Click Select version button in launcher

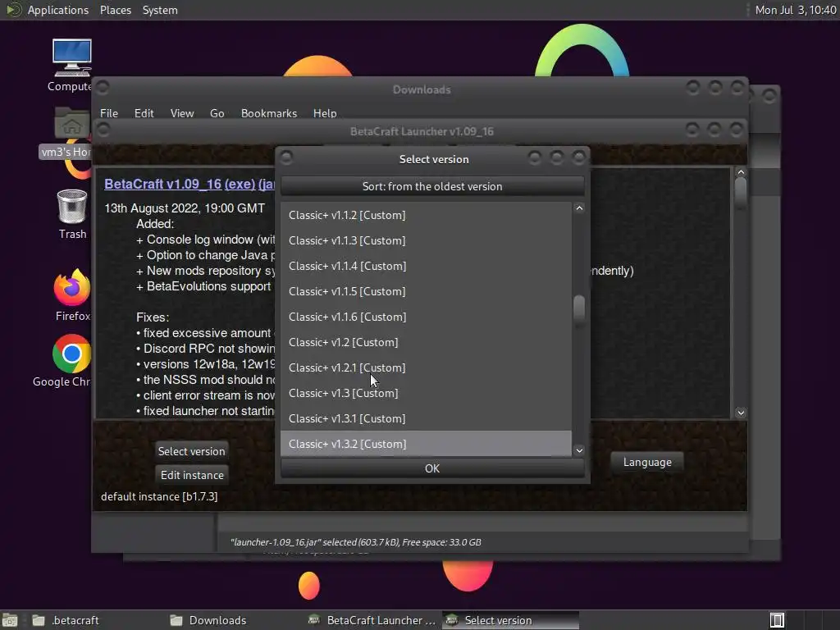[x=191, y=451]
